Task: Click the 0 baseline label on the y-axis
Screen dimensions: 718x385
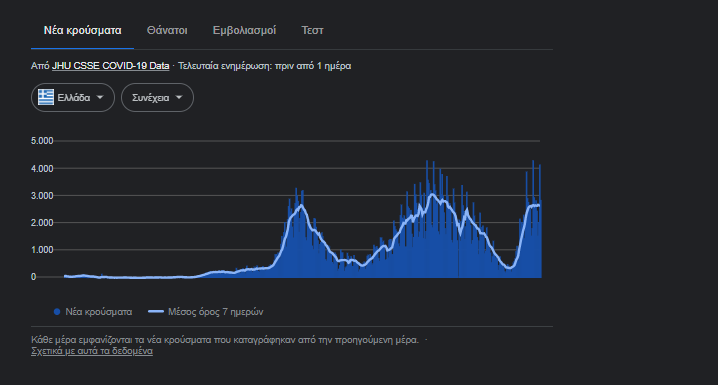Action: pos(33,277)
